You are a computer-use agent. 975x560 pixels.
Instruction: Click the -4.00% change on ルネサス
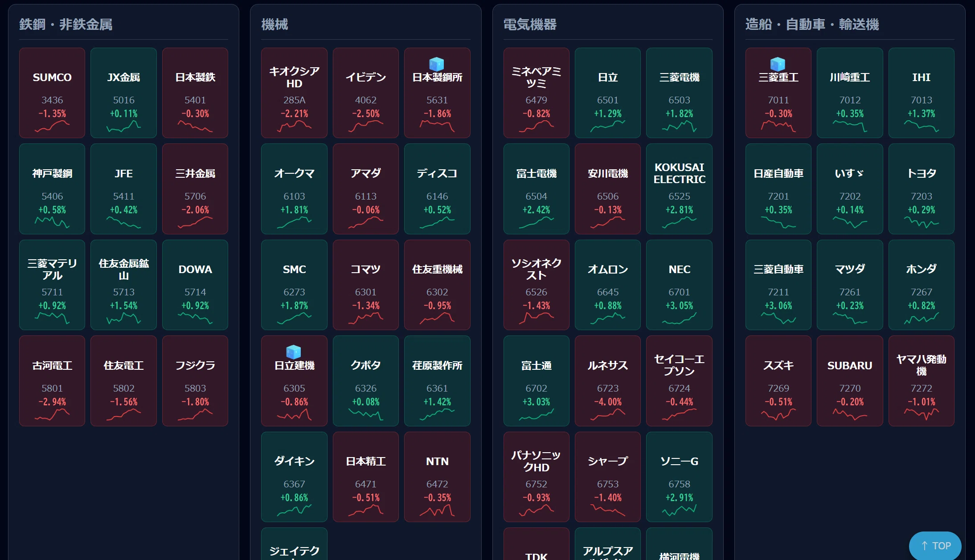pos(608,401)
